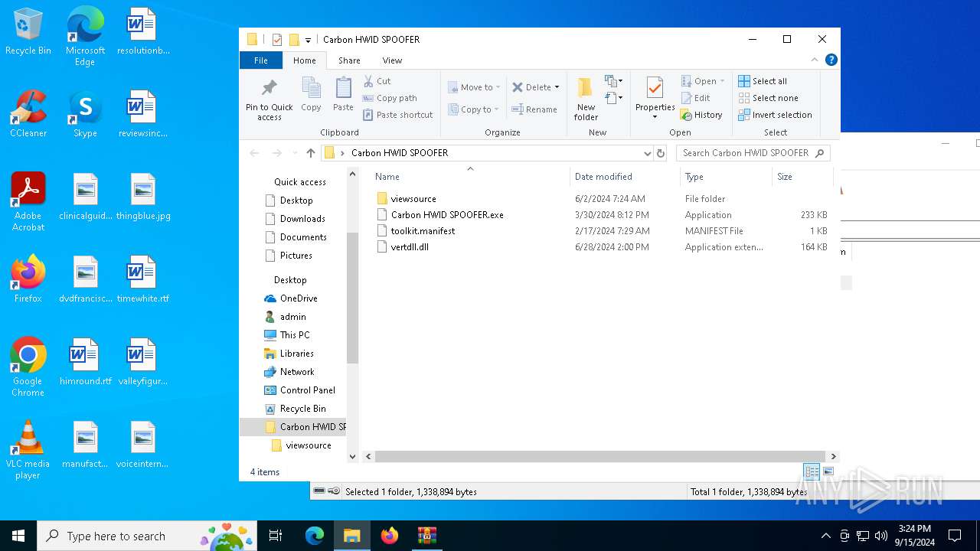
Task: Click the Search Carbon HWID SPOOFER field
Action: point(753,153)
